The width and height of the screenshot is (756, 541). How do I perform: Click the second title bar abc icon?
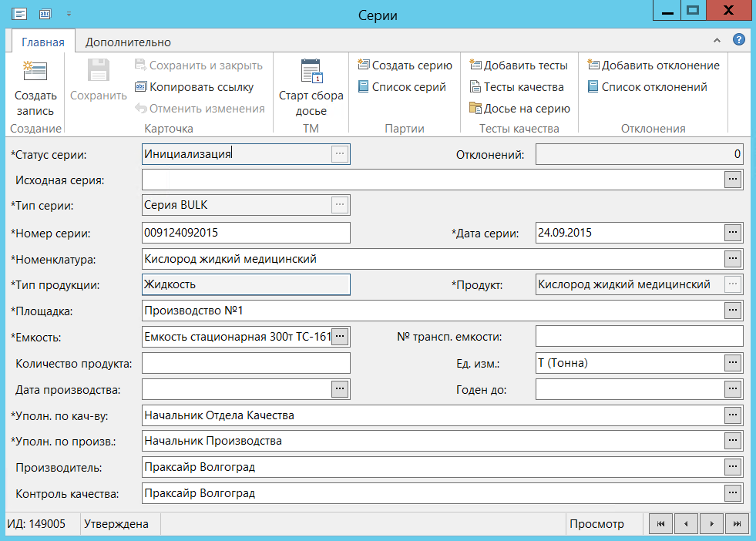[x=45, y=14]
